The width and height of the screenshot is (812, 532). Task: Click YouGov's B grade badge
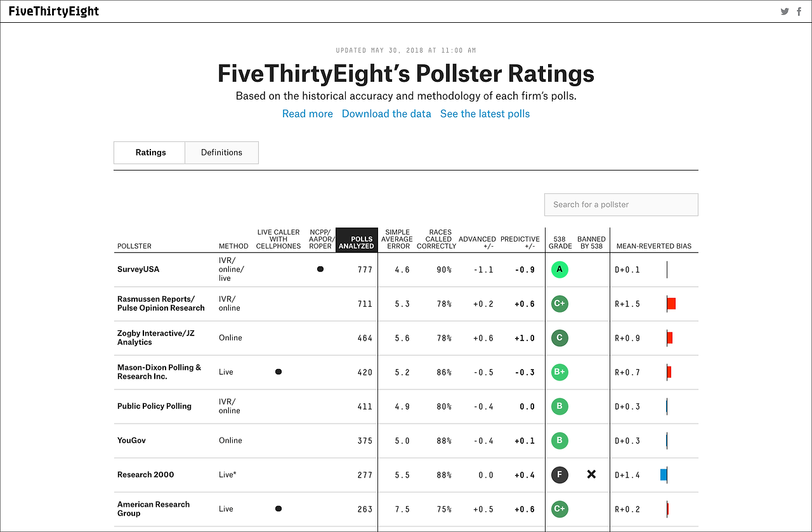tap(560, 440)
